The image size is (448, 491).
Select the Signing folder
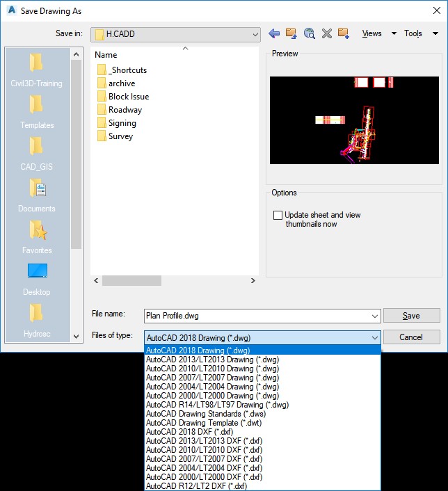coord(117,122)
